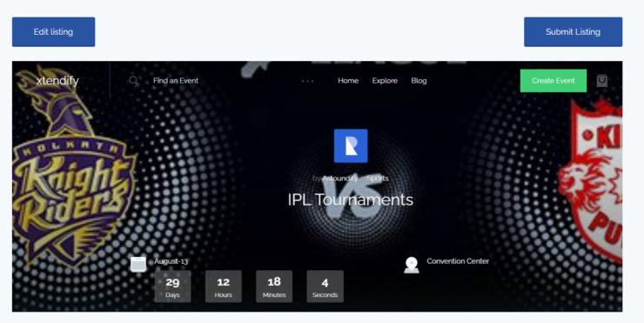Open the shopping cart icon

[x=601, y=81]
